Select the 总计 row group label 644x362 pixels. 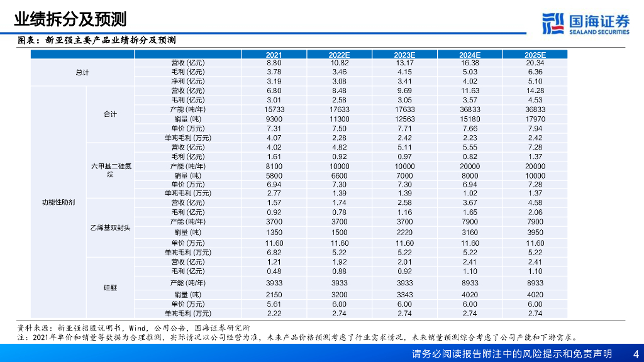point(82,73)
